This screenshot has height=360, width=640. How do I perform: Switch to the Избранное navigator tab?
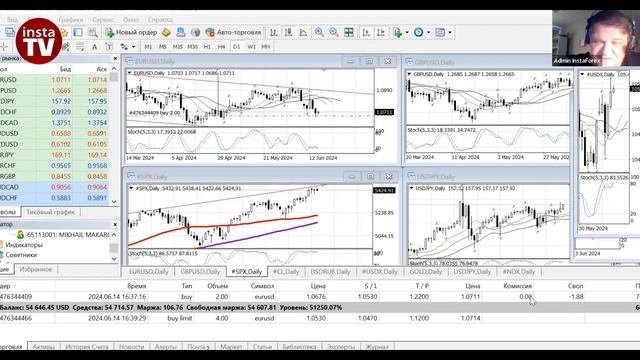tap(36, 269)
